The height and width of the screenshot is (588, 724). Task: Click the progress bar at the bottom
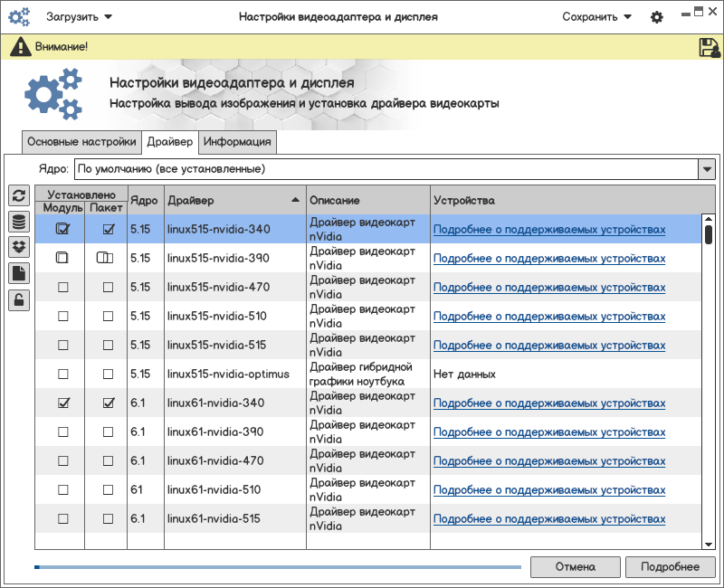278,567
